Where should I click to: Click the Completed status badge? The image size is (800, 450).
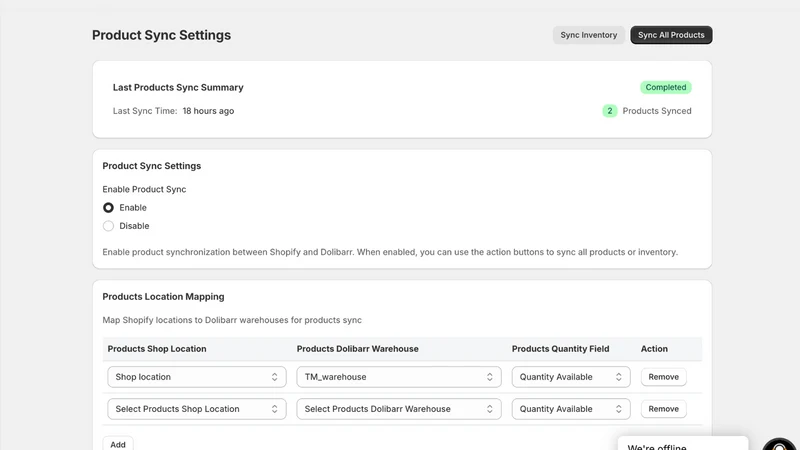pyautogui.click(x=666, y=87)
